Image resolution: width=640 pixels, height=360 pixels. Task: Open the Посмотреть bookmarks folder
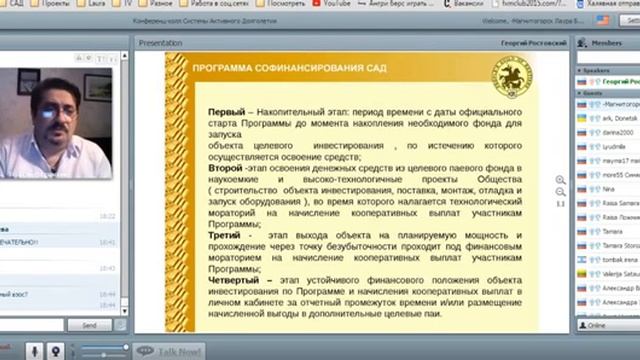pyautogui.click(x=280, y=4)
